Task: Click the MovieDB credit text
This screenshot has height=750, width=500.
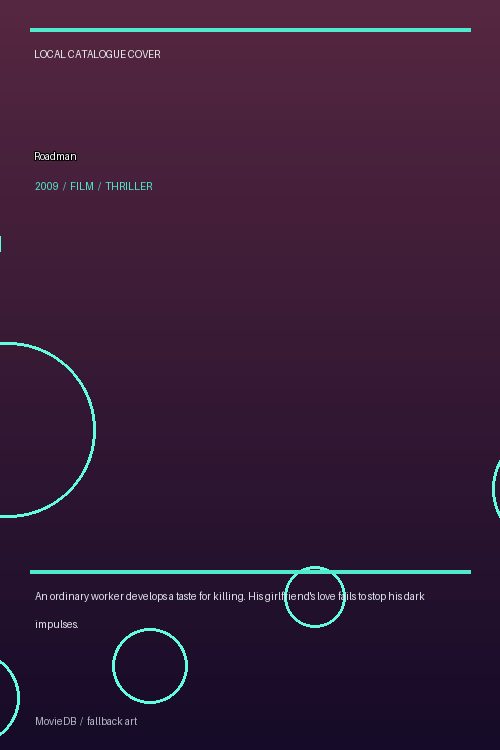Action: tap(56, 721)
